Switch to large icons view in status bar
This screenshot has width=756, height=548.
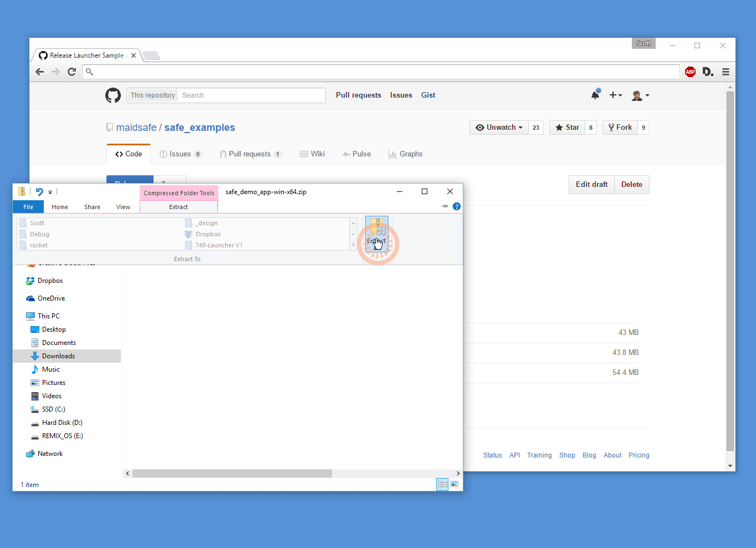point(454,484)
